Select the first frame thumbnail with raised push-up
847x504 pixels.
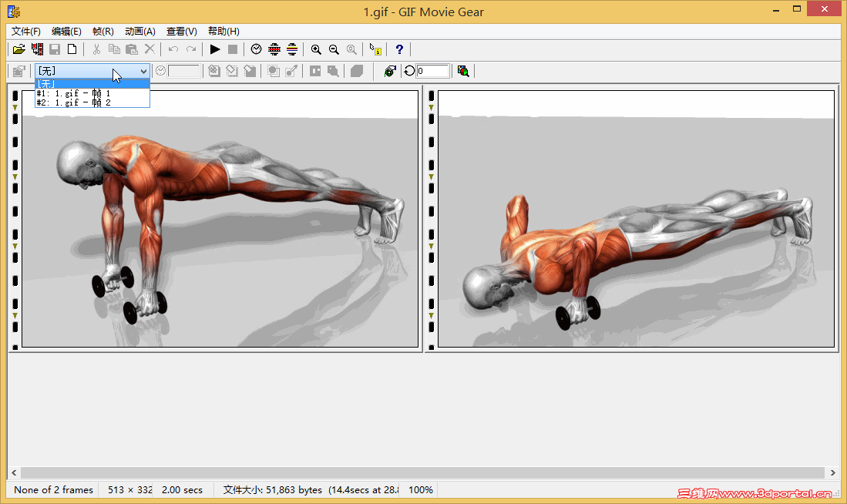coord(220,219)
